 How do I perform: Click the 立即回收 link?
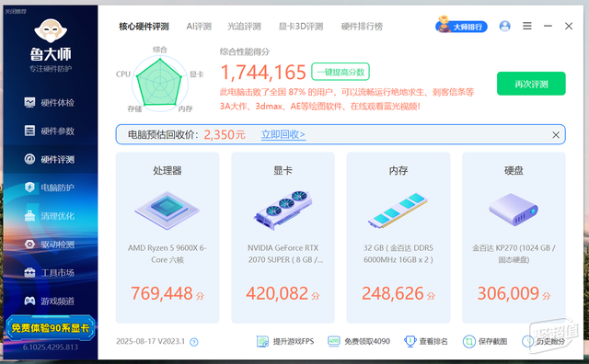pyautogui.click(x=283, y=134)
